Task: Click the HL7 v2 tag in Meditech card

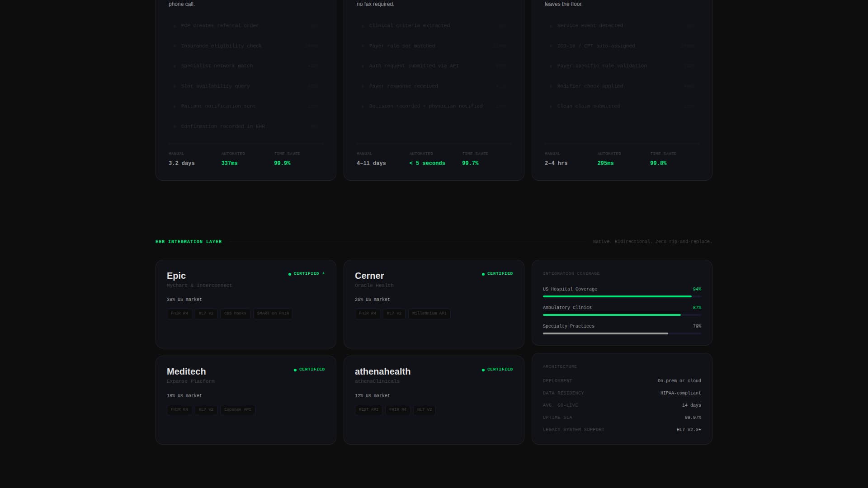Action: [206, 410]
